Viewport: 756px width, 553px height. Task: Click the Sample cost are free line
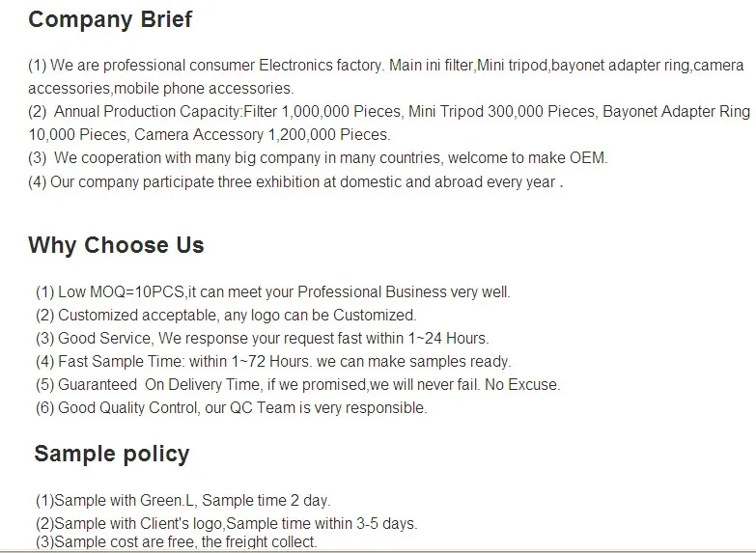coord(176,541)
